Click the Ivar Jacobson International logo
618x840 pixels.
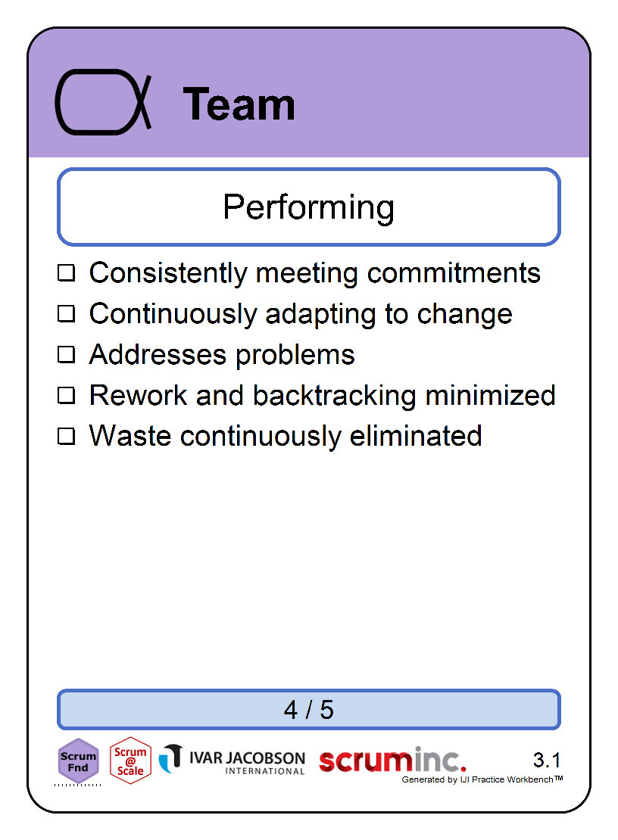232,760
